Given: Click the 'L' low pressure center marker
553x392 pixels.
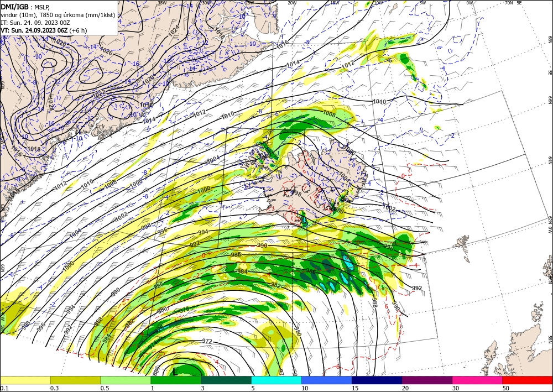Looking at the screenshot, I should click(175, 372).
